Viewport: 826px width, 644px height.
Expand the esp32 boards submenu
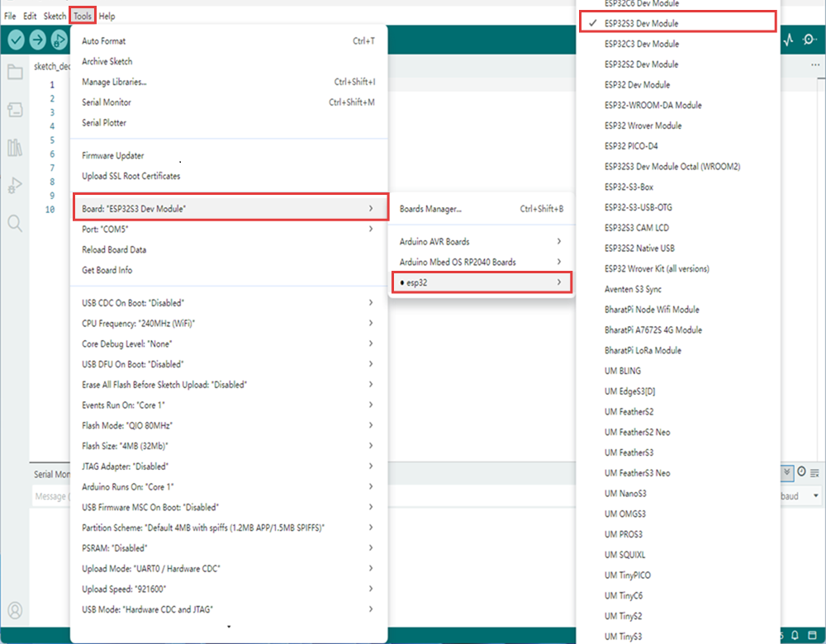pyautogui.click(x=482, y=282)
